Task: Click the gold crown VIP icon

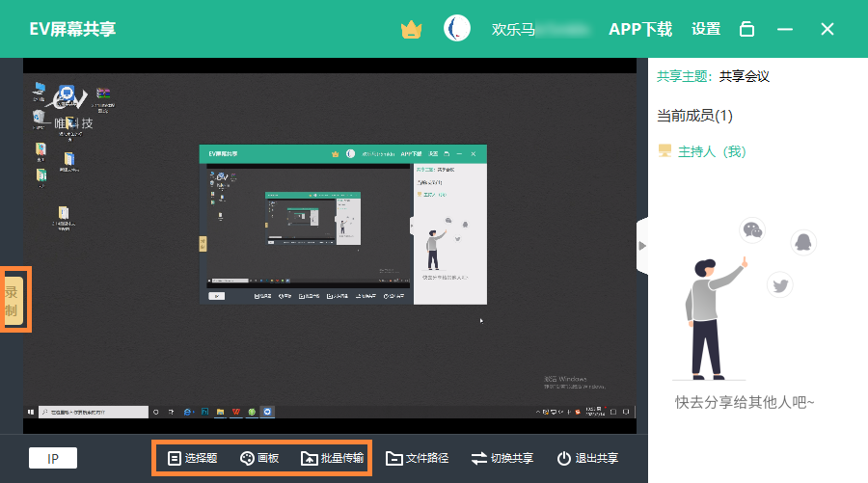Action: click(412, 29)
